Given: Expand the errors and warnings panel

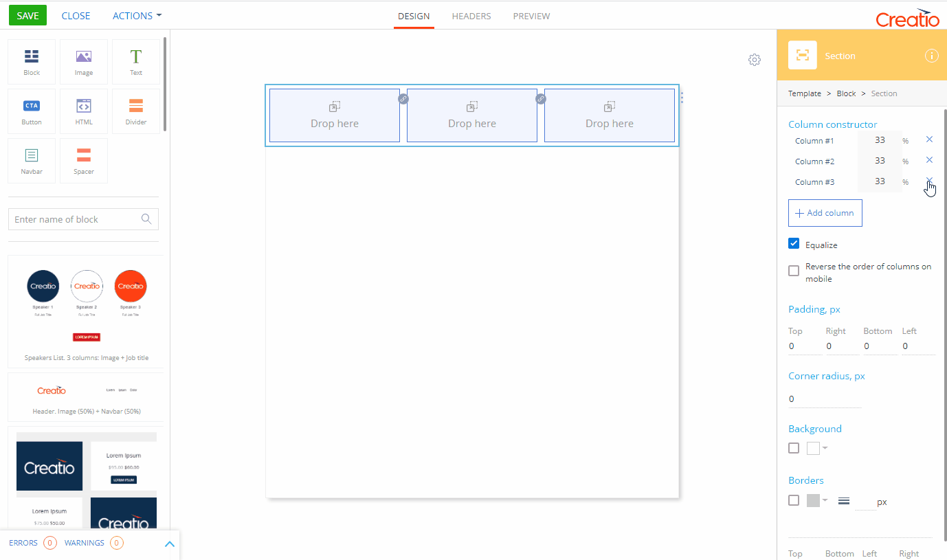Looking at the screenshot, I should [x=170, y=544].
